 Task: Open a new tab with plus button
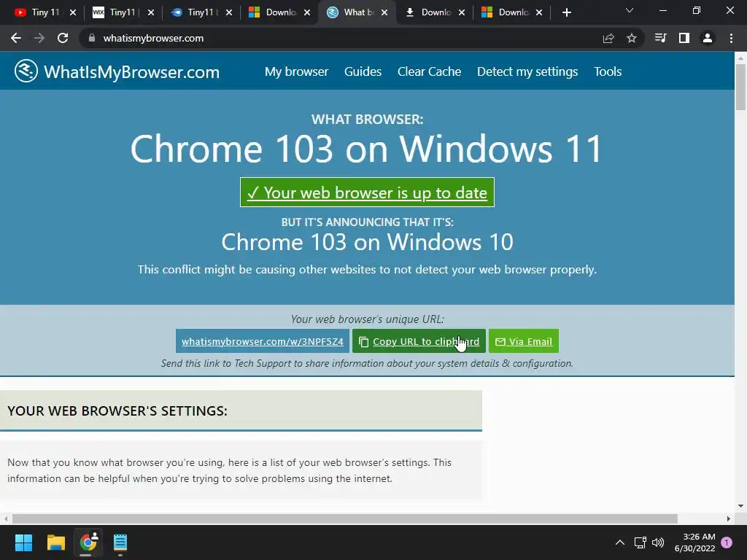coord(566,12)
